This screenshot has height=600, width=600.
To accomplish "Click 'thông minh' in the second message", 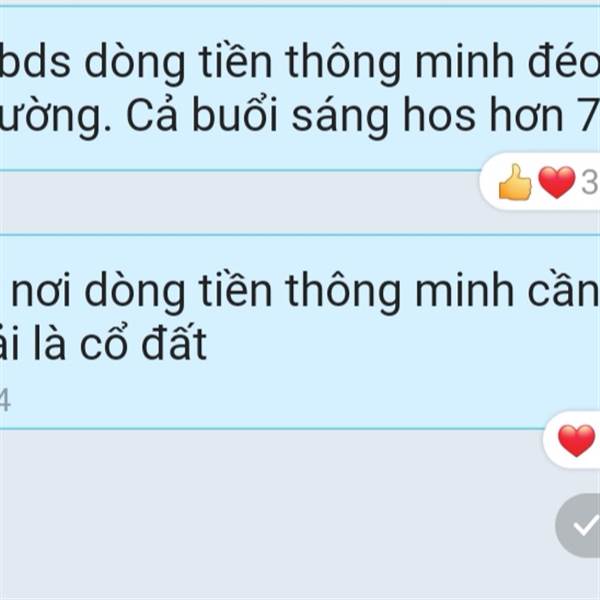I will click(x=399, y=292).
